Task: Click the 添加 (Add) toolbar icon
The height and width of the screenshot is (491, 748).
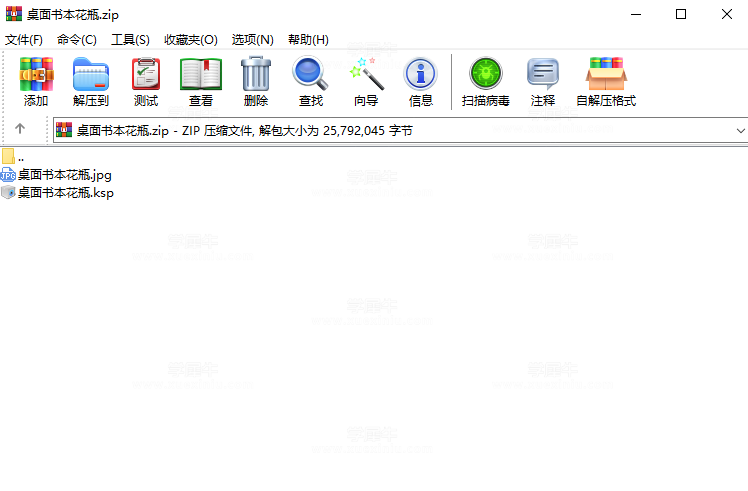Action: click(36, 74)
